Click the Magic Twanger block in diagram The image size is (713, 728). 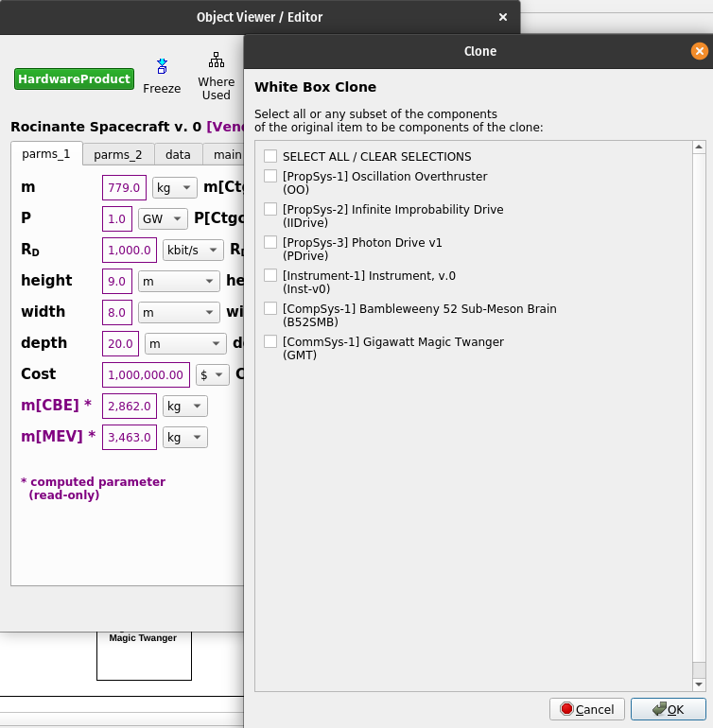pos(144,655)
